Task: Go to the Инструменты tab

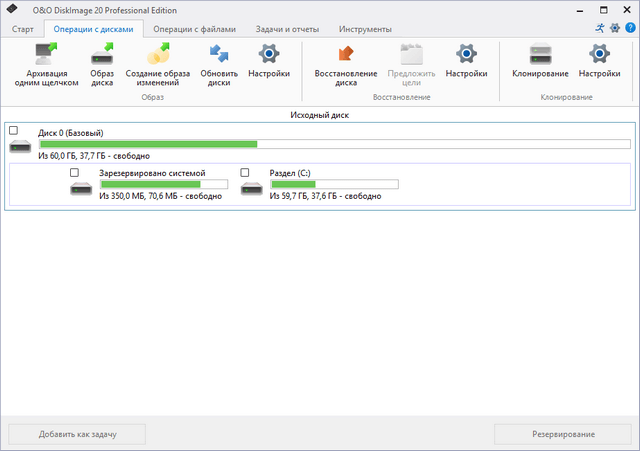Action: (x=365, y=29)
